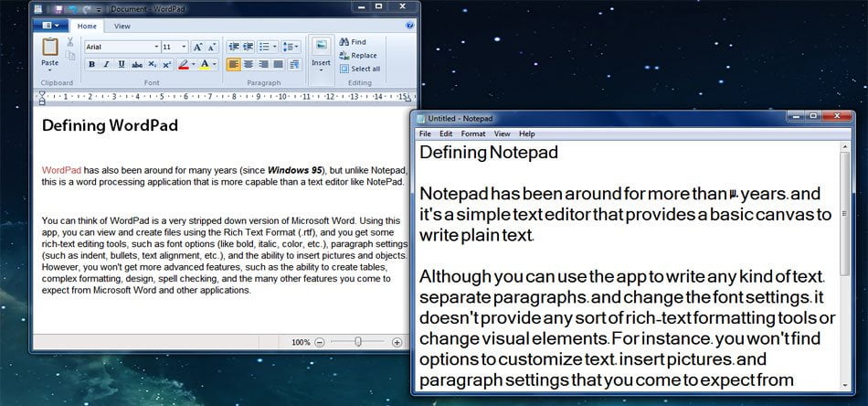Toggle Underline formatting
Image resolution: width=868 pixels, height=406 pixels.
click(x=122, y=64)
